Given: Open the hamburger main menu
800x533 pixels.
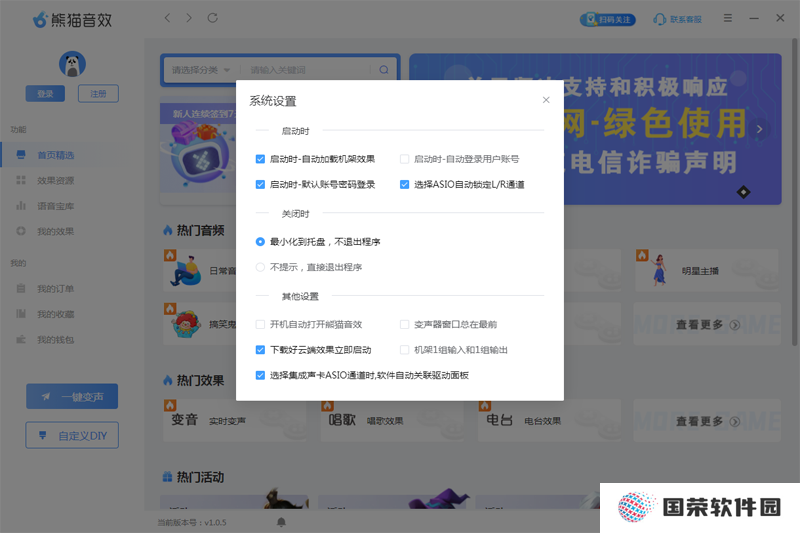Looking at the screenshot, I should coord(728,18).
